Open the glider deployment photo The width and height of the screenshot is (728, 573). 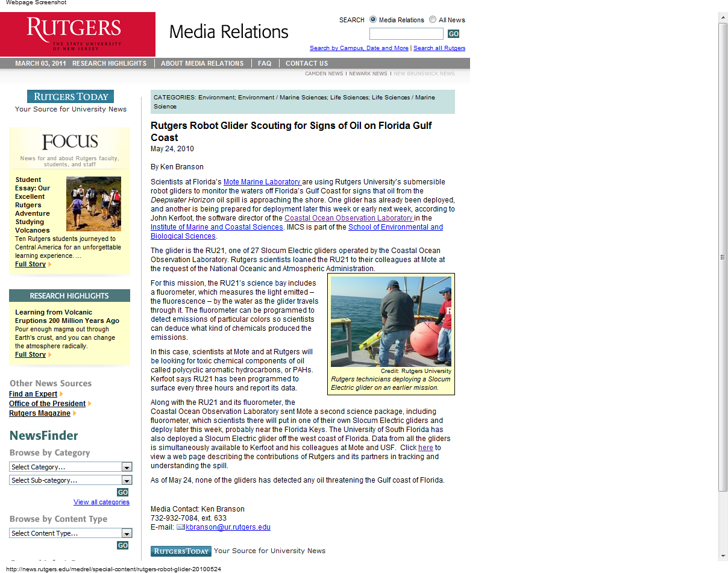391,322
